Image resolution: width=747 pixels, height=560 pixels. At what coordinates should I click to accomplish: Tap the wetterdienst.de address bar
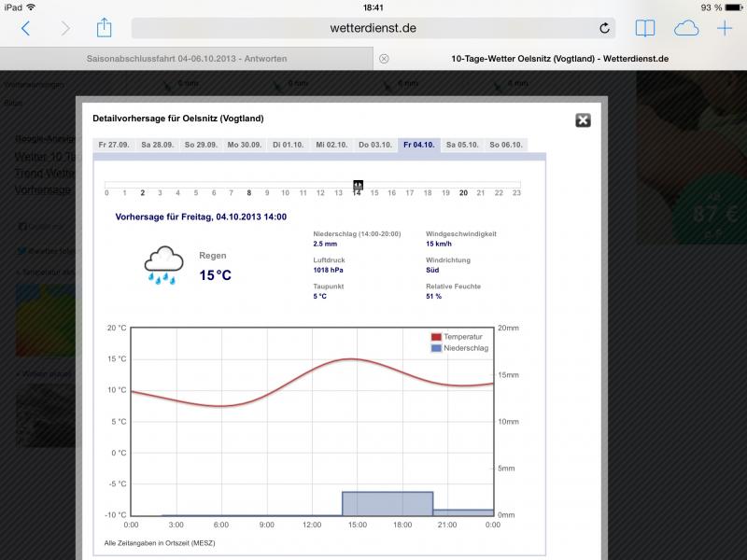[x=373, y=28]
